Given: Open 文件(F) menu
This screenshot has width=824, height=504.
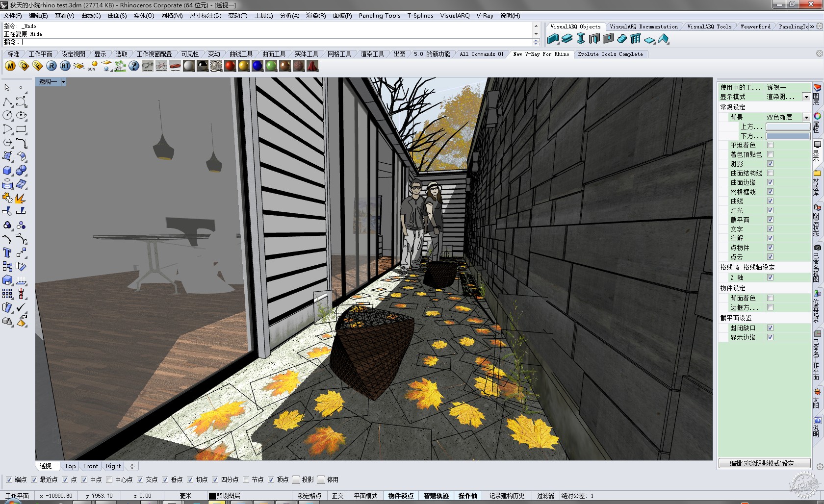Looking at the screenshot, I should click(x=12, y=16).
